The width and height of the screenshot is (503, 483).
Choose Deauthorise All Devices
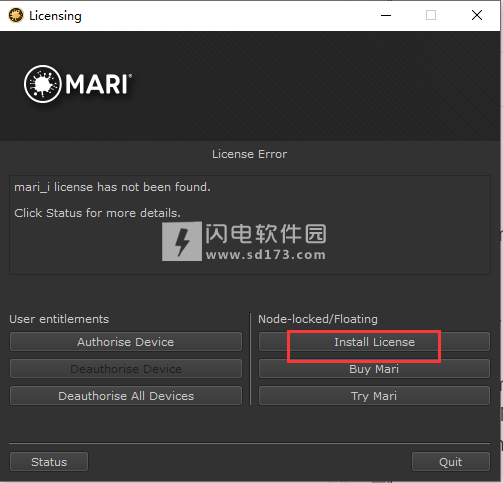126,396
